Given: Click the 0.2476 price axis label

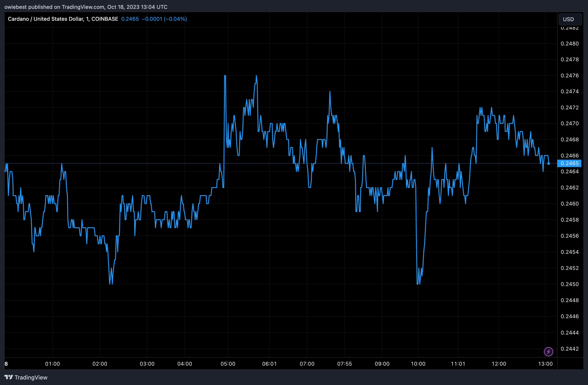Looking at the screenshot, I should pos(570,75).
